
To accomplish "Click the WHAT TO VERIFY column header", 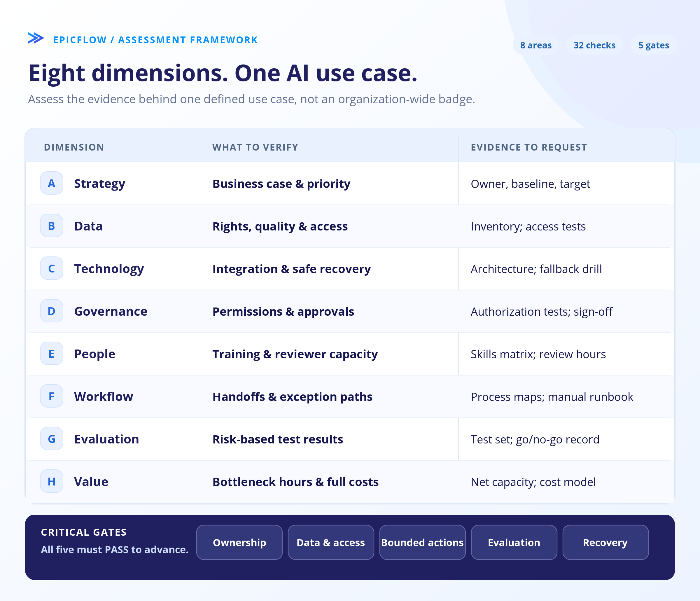I will click(255, 147).
